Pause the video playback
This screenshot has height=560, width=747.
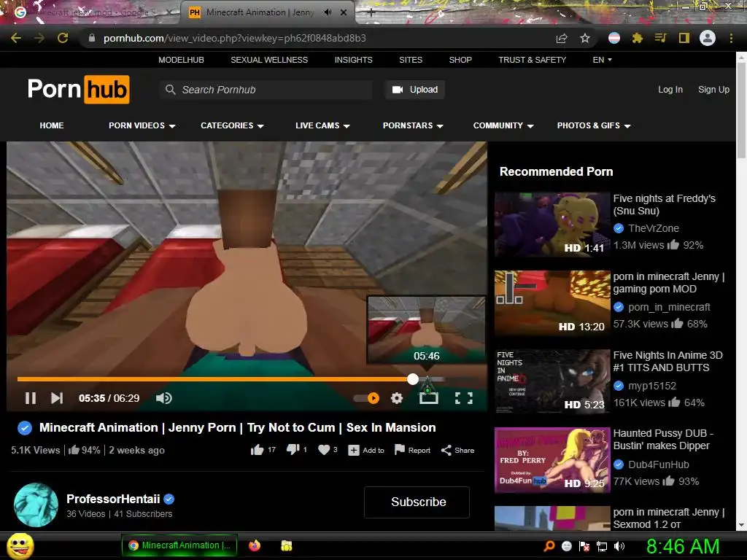point(31,398)
